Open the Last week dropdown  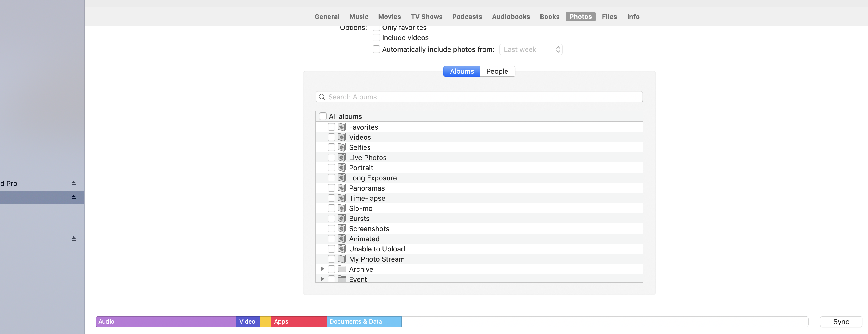coord(530,49)
